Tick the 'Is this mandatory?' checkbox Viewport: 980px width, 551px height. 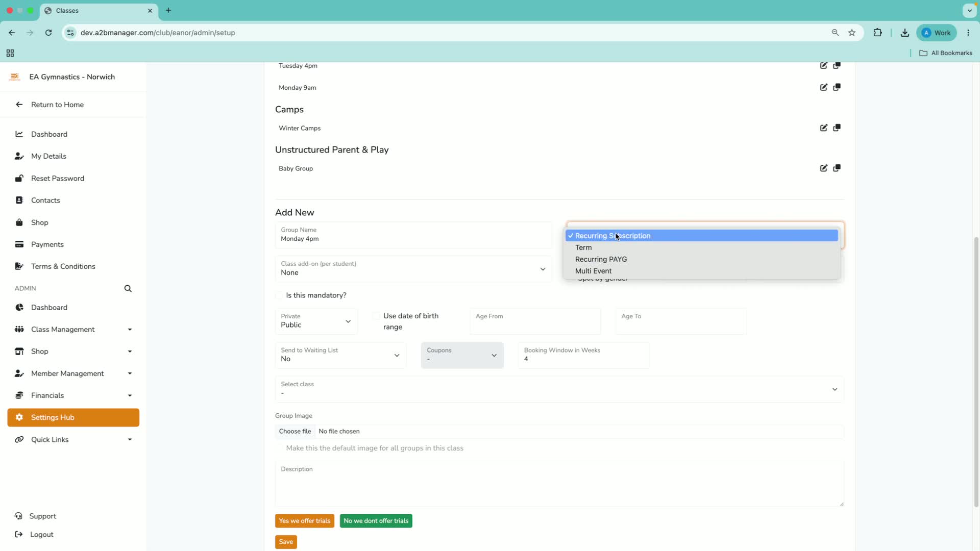pyautogui.click(x=279, y=295)
